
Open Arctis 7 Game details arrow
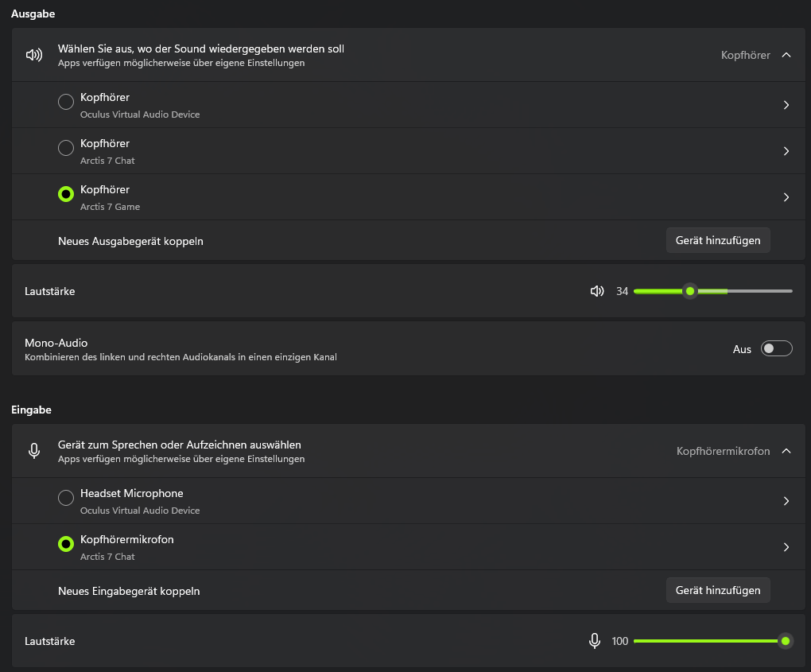click(x=786, y=197)
